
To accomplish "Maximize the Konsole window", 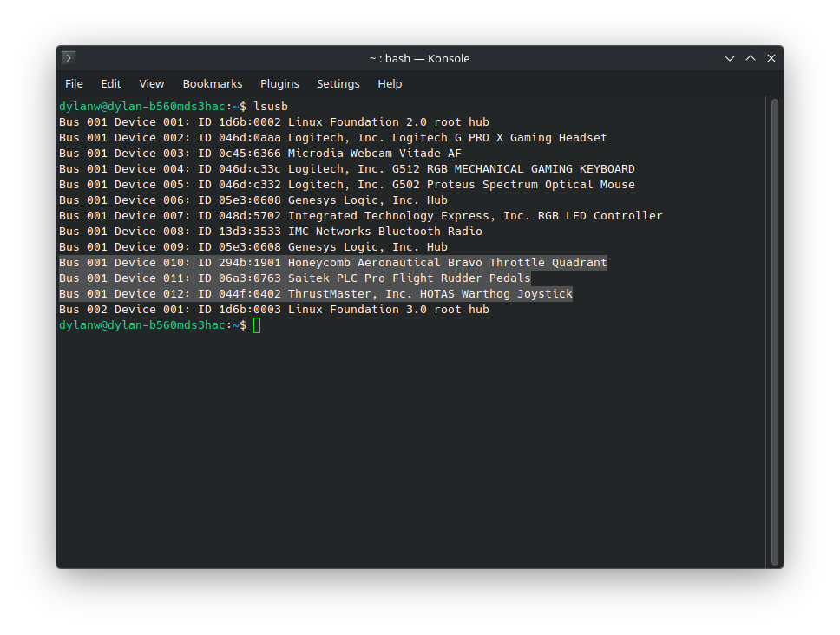I will tap(751, 58).
